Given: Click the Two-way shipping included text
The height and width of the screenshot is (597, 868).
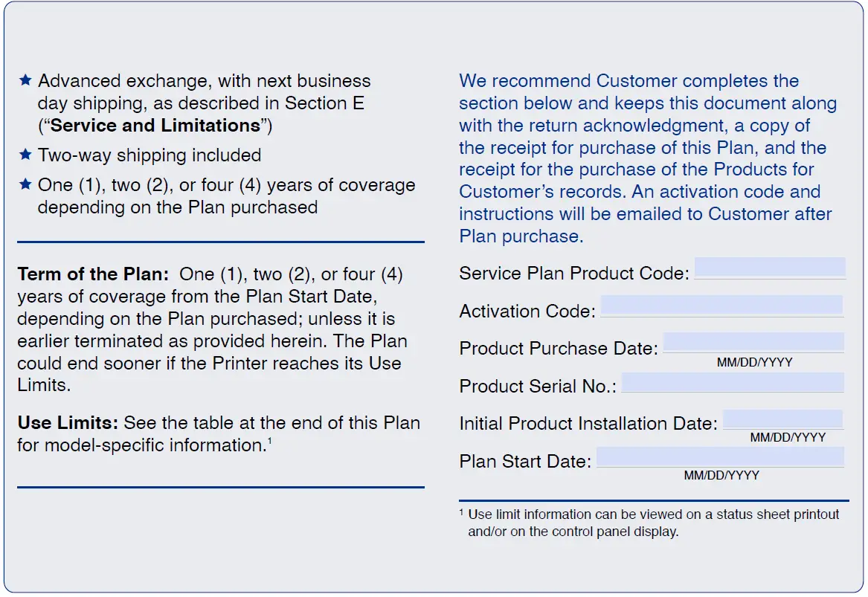Looking at the screenshot, I should pos(150,155).
